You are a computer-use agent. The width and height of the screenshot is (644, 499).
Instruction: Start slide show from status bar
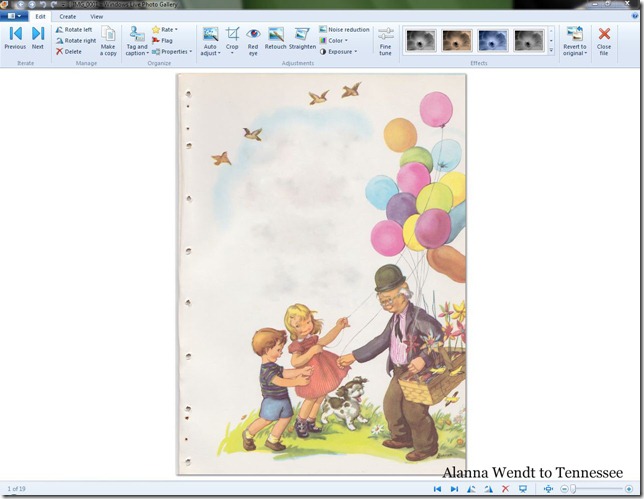(522, 489)
